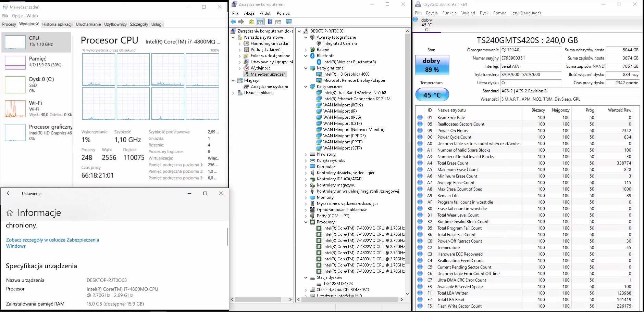Viewport: 644px width, 312px height.
Task: Click the firmware field showing Q1121A0
Action: pyautogui.click(x=530, y=50)
